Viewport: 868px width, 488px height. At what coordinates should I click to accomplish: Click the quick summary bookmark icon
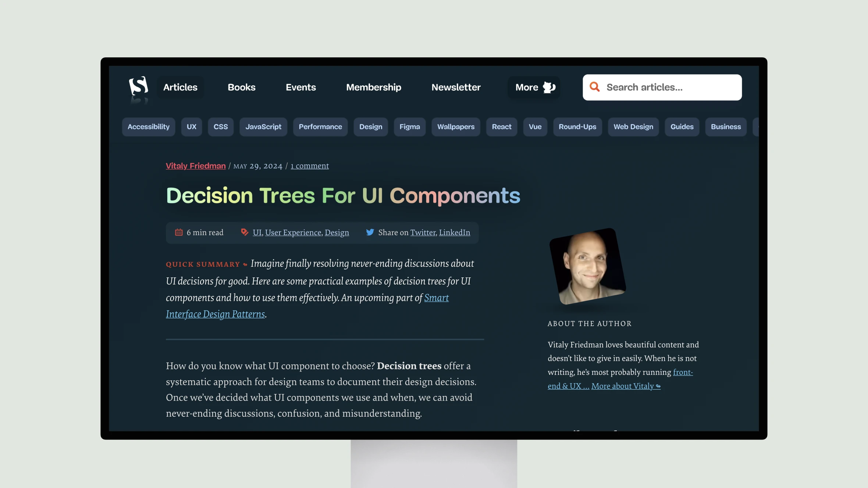[246, 265]
